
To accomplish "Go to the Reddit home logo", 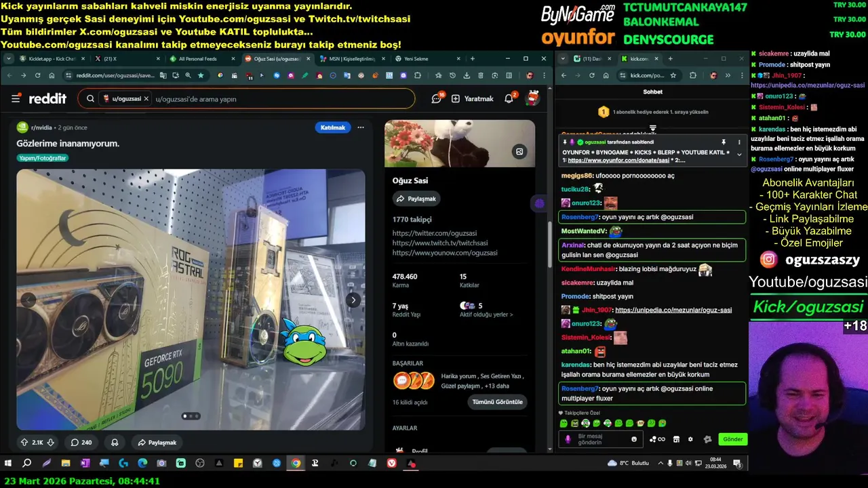I will (47, 99).
